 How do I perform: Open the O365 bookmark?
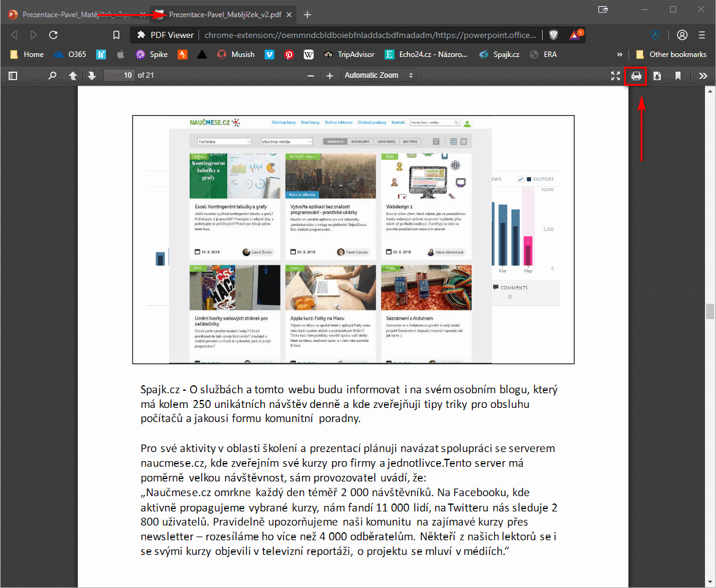click(x=70, y=55)
